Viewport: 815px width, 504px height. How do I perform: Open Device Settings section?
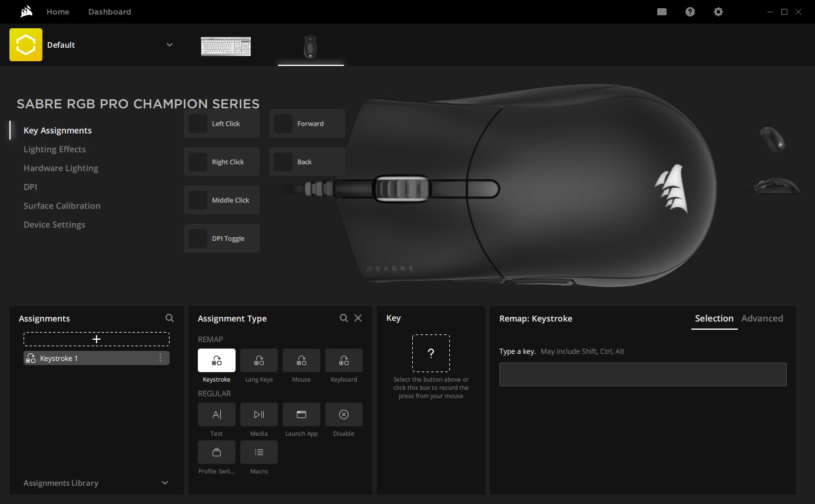click(54, 225)
